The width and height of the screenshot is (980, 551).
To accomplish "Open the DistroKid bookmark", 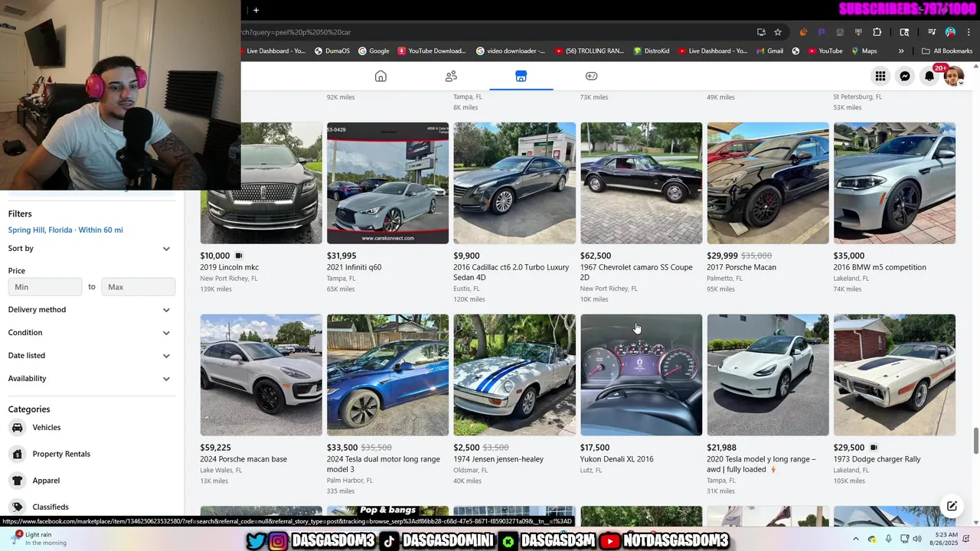I will point(652,51).
